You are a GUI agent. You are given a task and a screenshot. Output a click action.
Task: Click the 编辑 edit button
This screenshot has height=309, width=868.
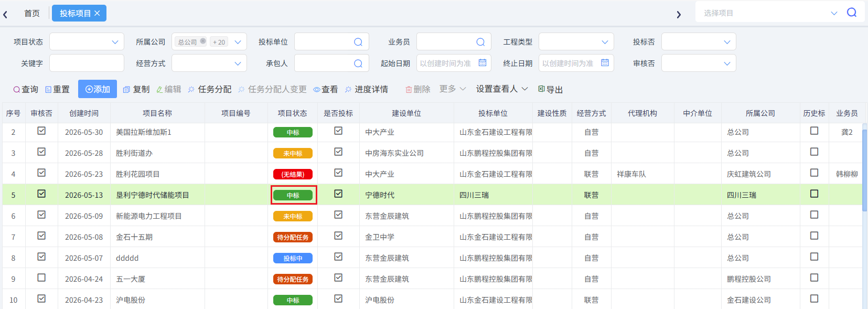click(x=168, y=89)
